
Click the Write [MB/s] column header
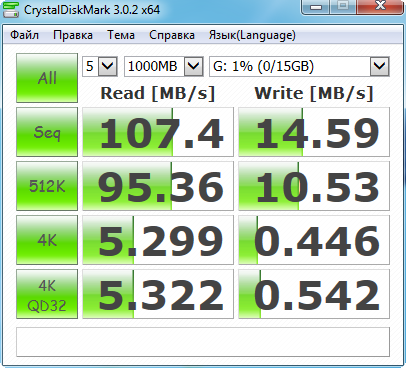314,93
